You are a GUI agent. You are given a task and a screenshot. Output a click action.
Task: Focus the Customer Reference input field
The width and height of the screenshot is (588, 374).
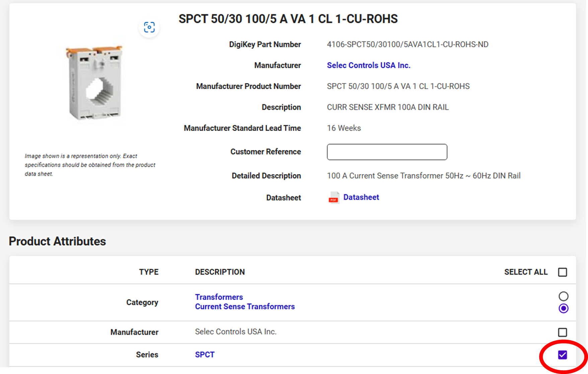[x=387, y=152]
